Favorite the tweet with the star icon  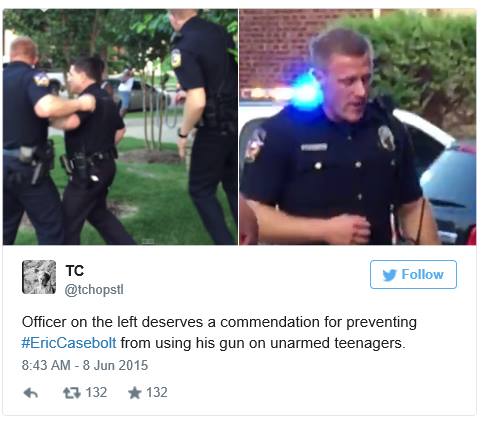(x=135, y=393)
